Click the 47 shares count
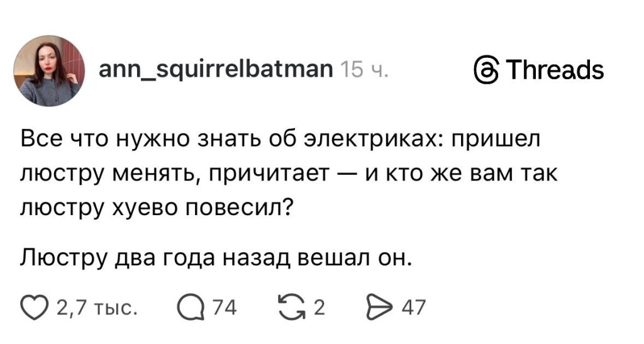This screenshot has width=644, height=344. (x=413, y=308)
